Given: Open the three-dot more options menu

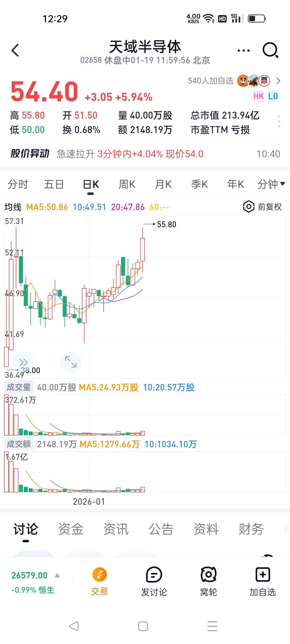Looking at the screenshot, I should click(x=244, y=50).
